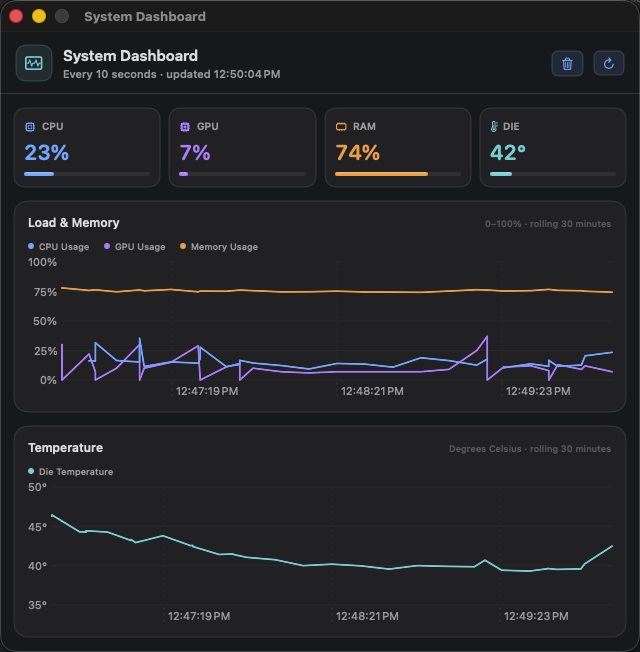Click the RAM usage progress bar
The height and width of the screenshot is (652, 640).
pyautogui.click(x=398, y=174)
